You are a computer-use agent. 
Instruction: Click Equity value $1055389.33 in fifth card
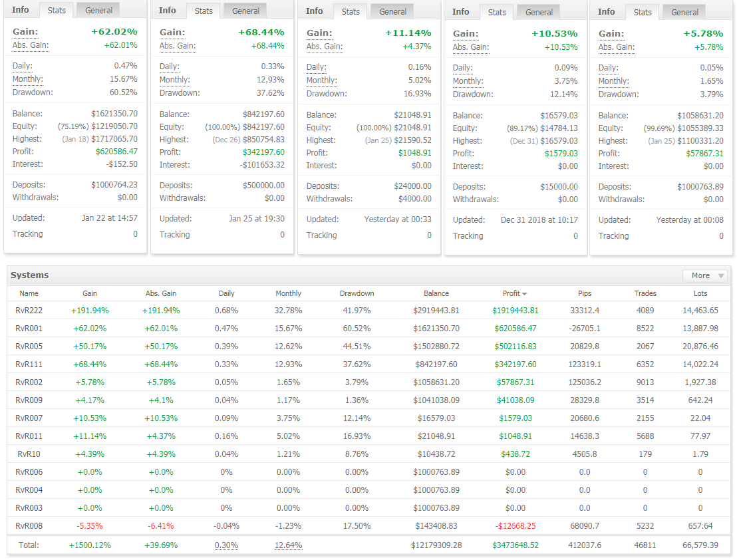[x=700, y=128]
